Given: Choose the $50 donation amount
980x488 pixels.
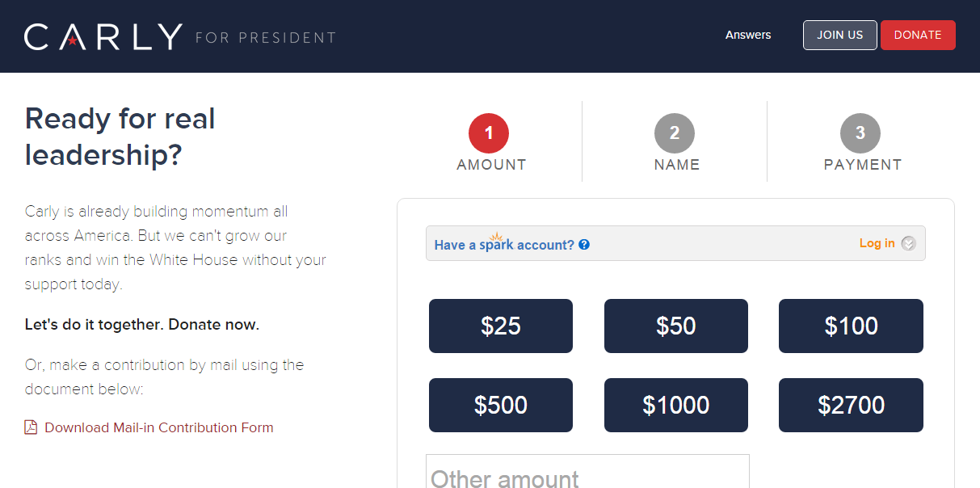Looking at the screenshot, I should click(676, 326).
